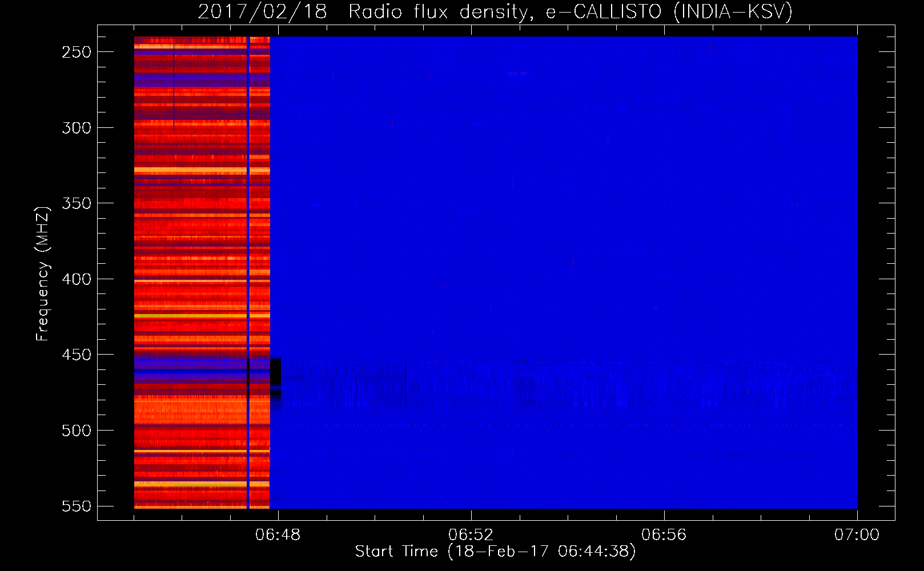
Task: Click the 450 frequency tick label
Action: pyautogui.click(x=77, y=355)
